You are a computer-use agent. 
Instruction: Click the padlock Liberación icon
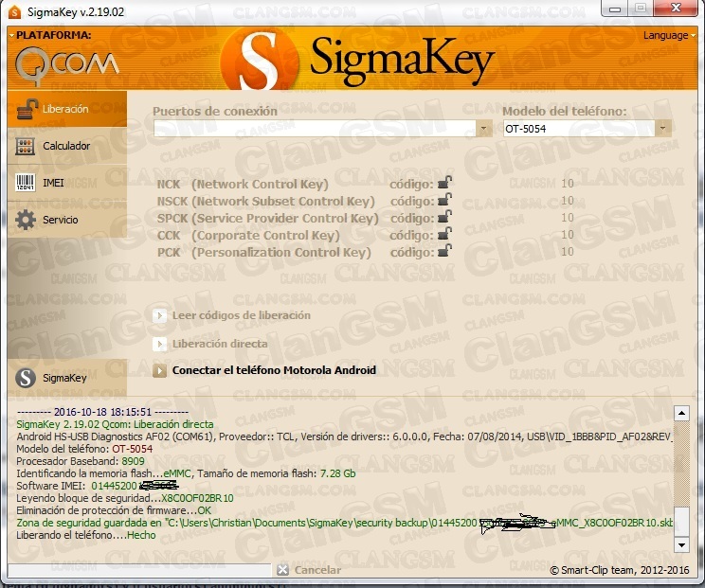[27, 109]
